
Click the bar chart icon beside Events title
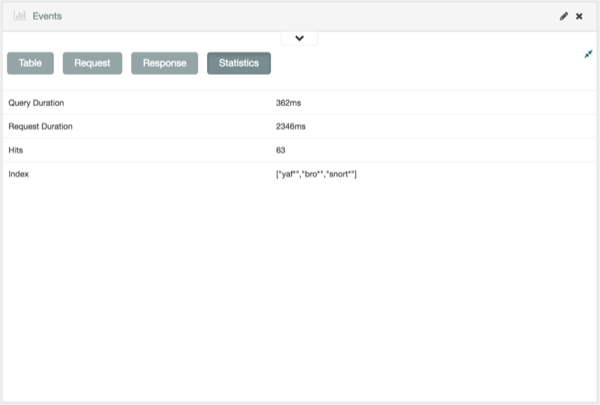pyautogui.click(x=20, y=16)
